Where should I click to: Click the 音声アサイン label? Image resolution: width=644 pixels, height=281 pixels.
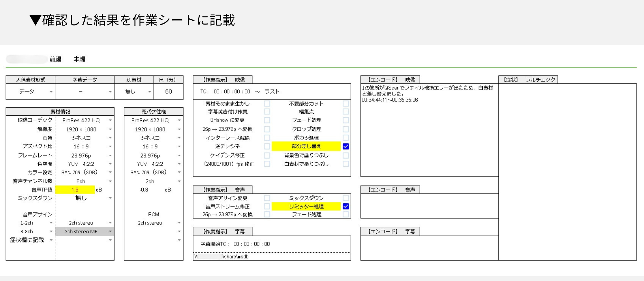(37, 214)
